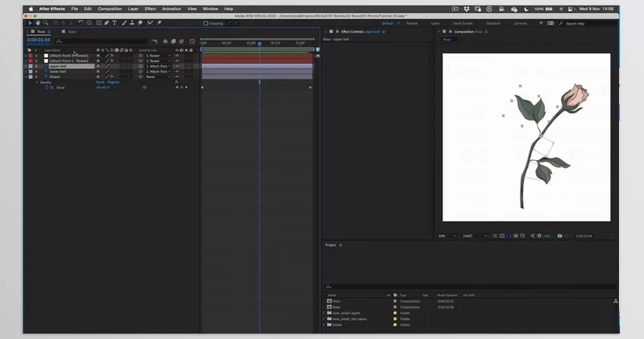This screenshot has width=644, height=339.
Task: Toggle the Bend property stopwatch
Action: tap(46, 87)
